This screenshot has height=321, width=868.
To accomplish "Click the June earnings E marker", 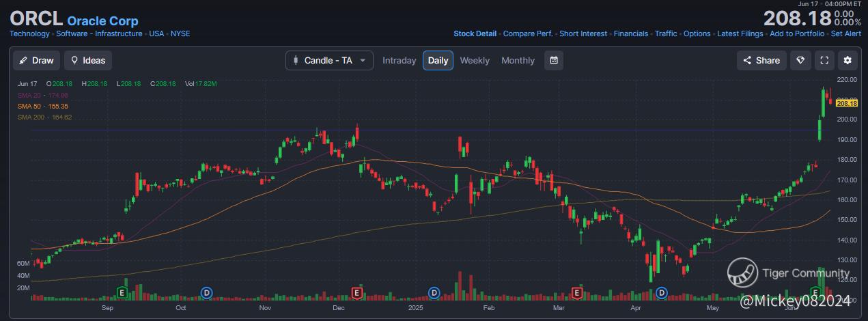I will pos(815,292).
